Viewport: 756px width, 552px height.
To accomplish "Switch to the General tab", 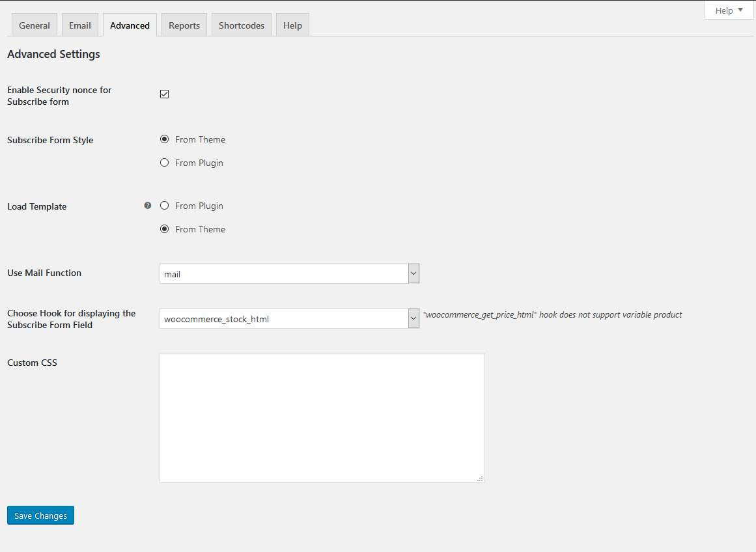I will click(x=34, y=24).
